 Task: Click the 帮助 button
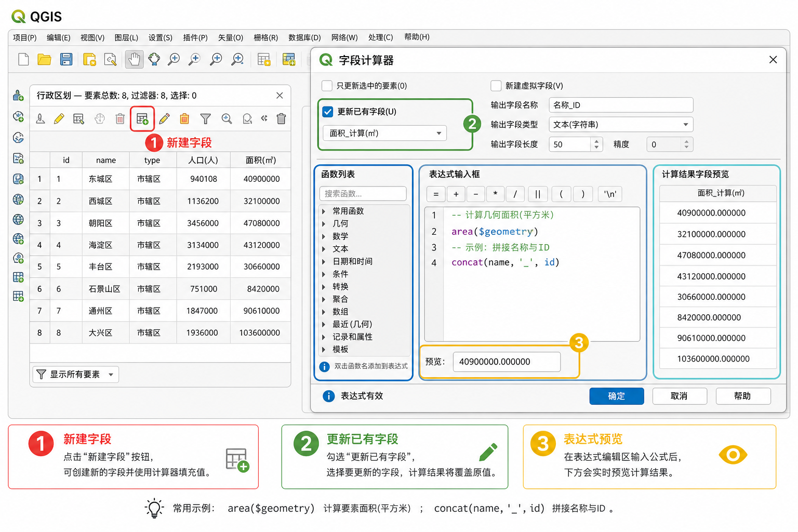[x=743, y=396]
